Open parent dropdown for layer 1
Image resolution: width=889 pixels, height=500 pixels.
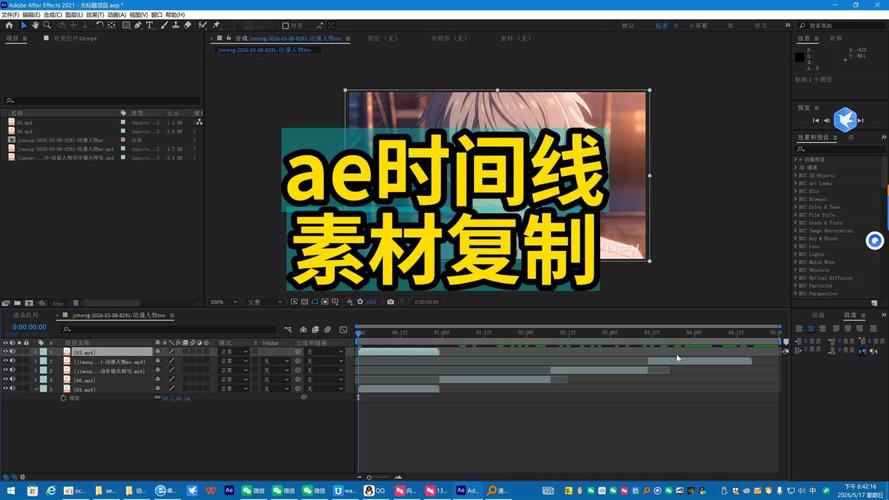point(325,352)
